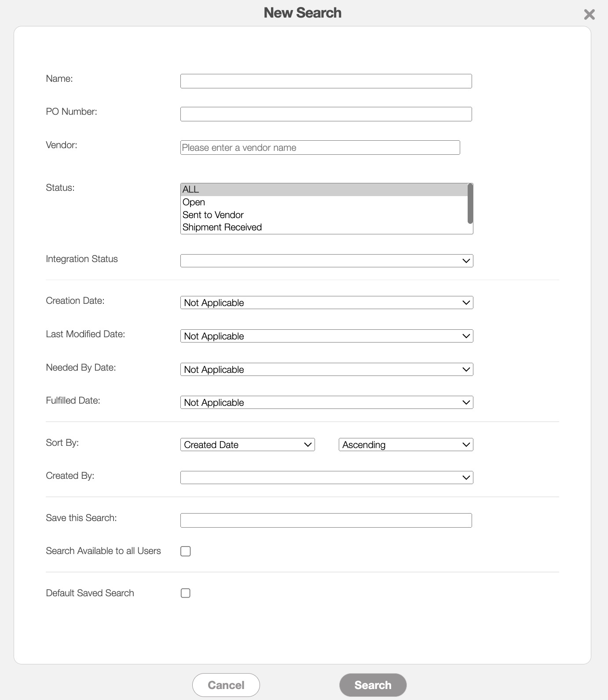This screenshot has width=608, height=700.
Task: Select ALL in the Status list
Action: pyautogui.click(x=323, y=190)
